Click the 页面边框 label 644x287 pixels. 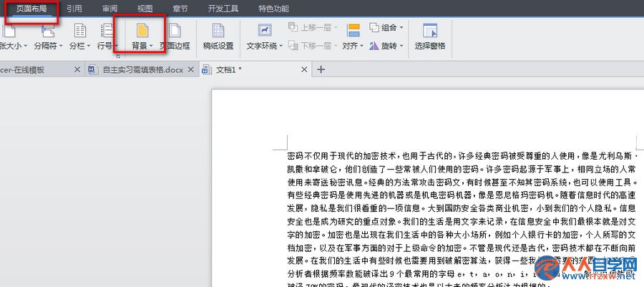point(175,46)
